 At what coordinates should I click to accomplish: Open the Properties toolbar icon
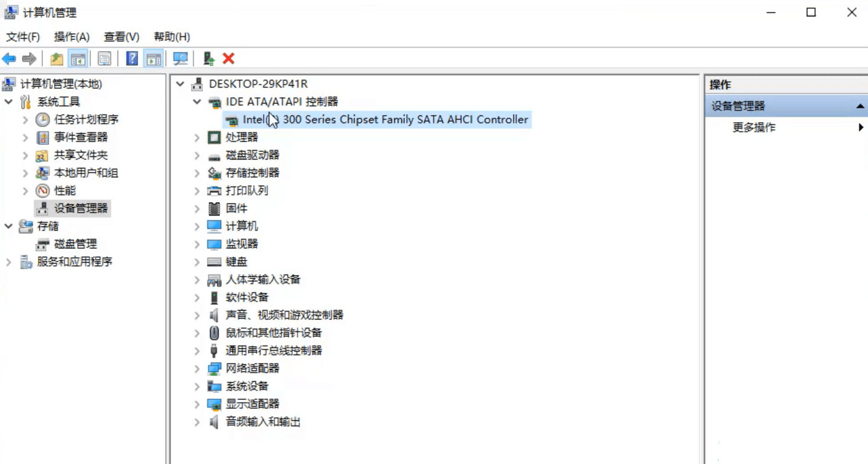click(x=104, y=59)
